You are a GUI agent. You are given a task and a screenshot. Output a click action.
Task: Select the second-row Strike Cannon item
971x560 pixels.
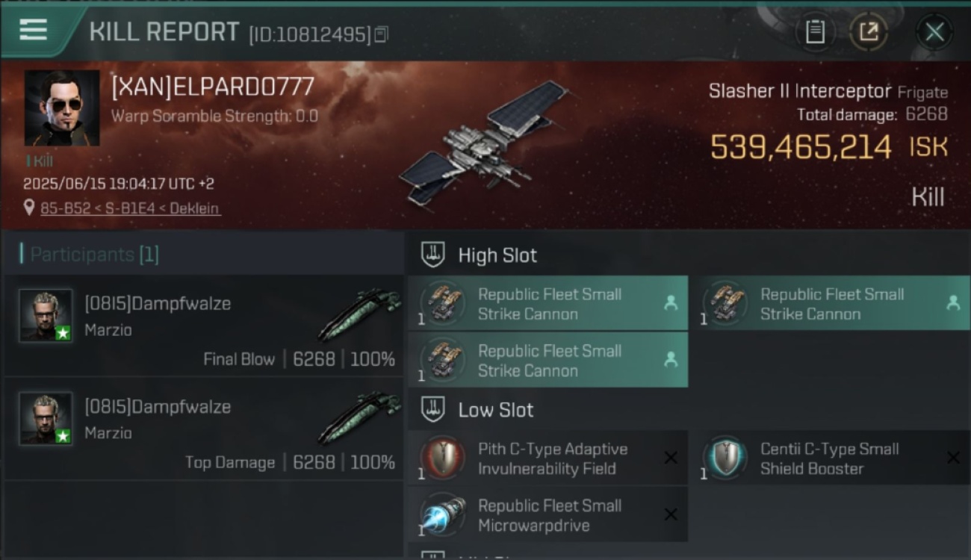[548, 360]
